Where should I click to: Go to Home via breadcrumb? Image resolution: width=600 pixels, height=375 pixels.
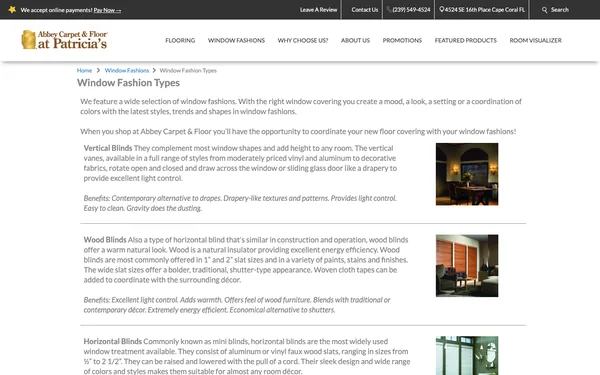84,70
